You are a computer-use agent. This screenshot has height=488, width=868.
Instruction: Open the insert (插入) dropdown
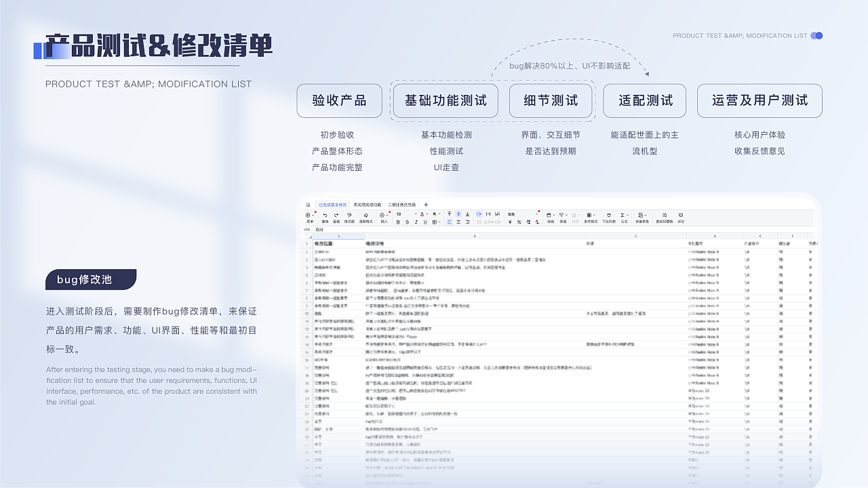[384, 218]
